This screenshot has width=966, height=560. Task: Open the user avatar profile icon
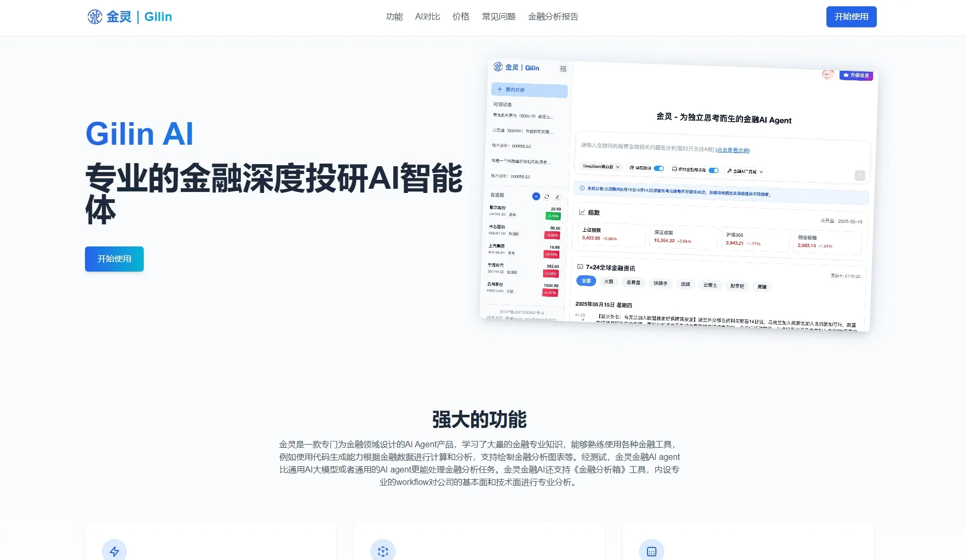click(828, 75)
